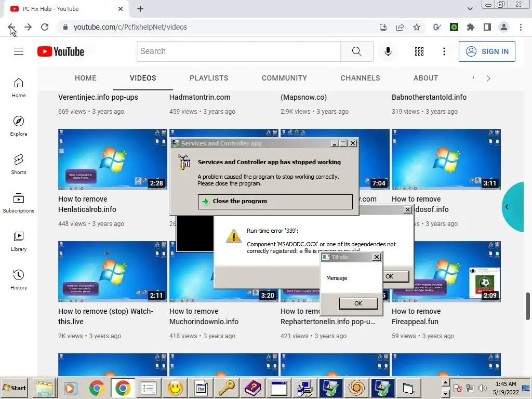The image size is (532, 399).
Task: Open Henlaticalrob.info video thumbnail 2:28
Action: click(x=113, y=159)
